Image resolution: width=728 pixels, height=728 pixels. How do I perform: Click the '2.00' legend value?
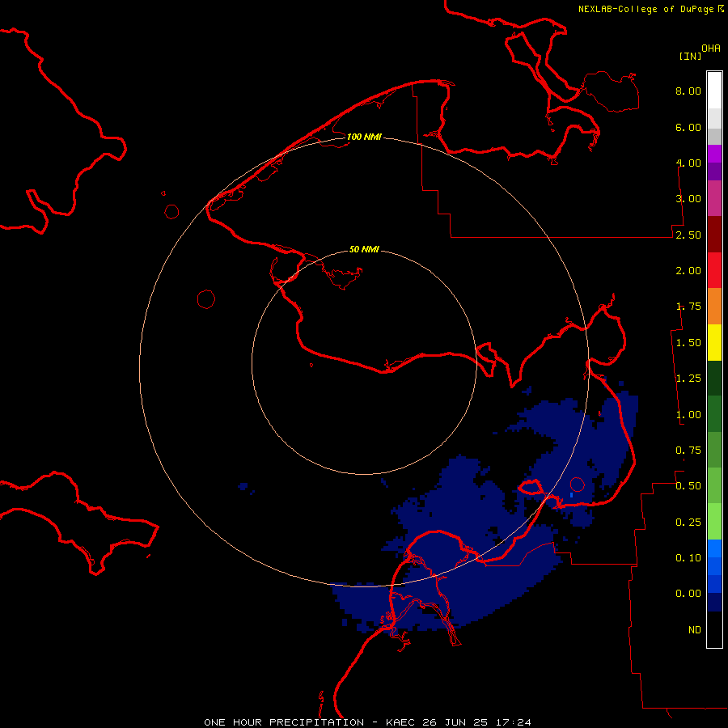tap(688, 271)
